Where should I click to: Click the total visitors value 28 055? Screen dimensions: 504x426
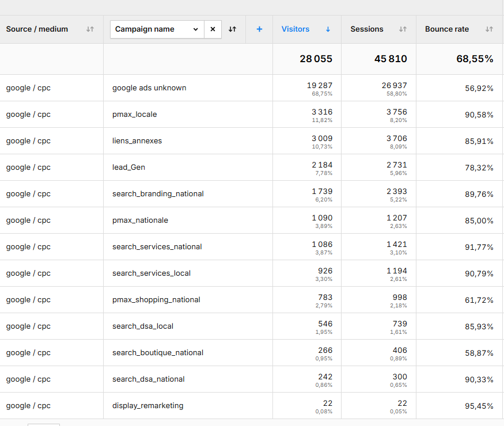click(x=316, y=59)
